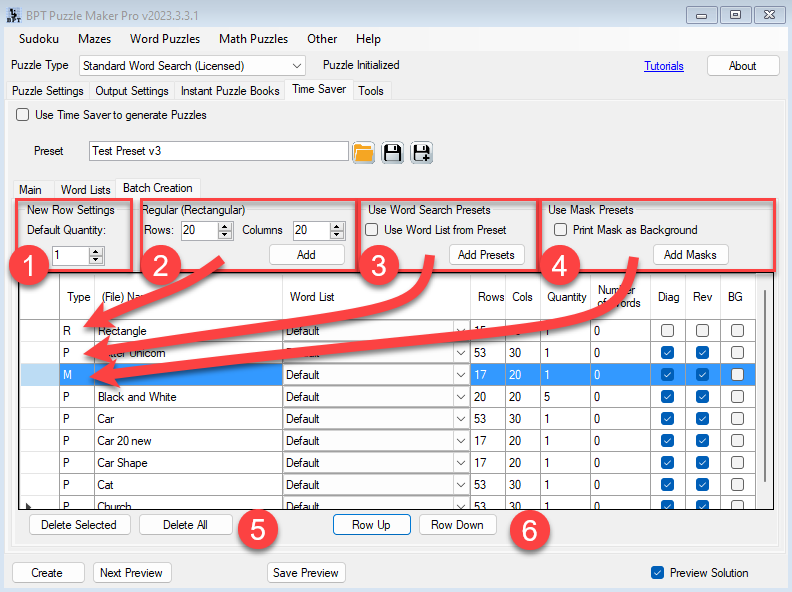Switch to the Output Settings tab
This screenshot has height=592, width=792.
tap(132, 91)
